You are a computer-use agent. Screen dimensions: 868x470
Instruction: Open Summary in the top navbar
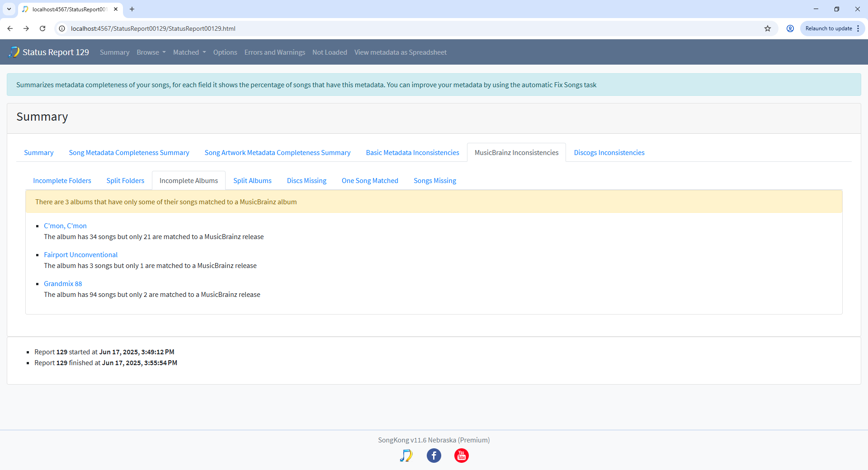pos(114,52)
